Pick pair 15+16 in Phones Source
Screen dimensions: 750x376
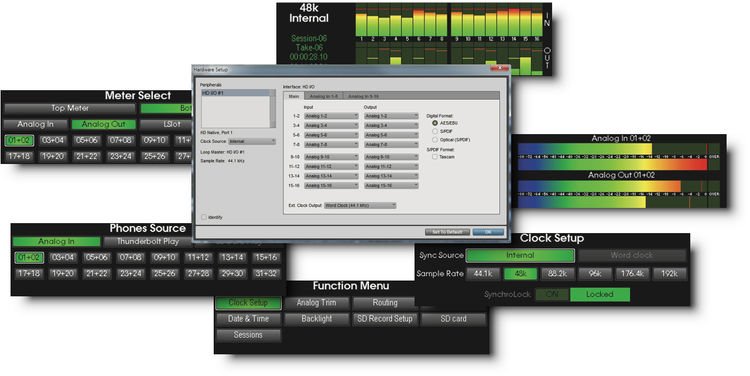tap(266, 257)
